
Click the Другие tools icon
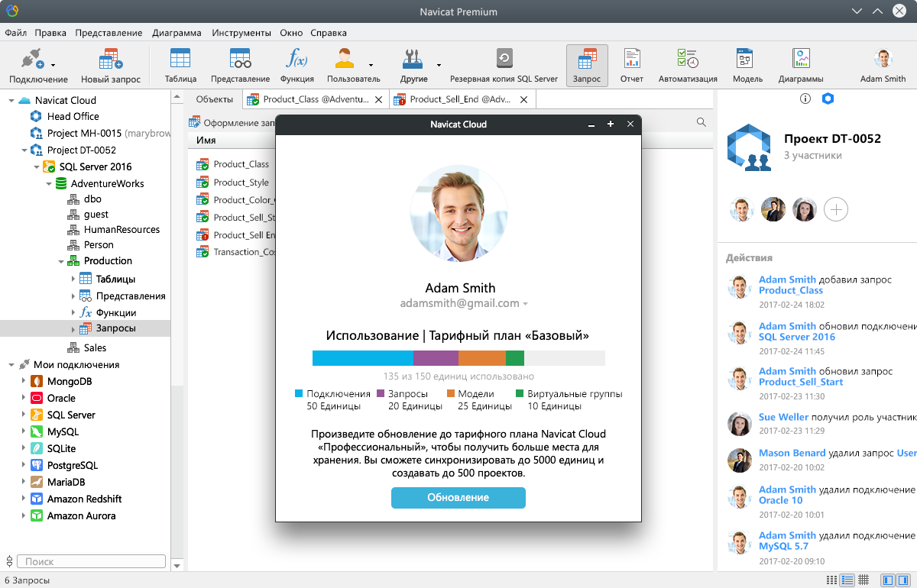(x=413, y=60)
